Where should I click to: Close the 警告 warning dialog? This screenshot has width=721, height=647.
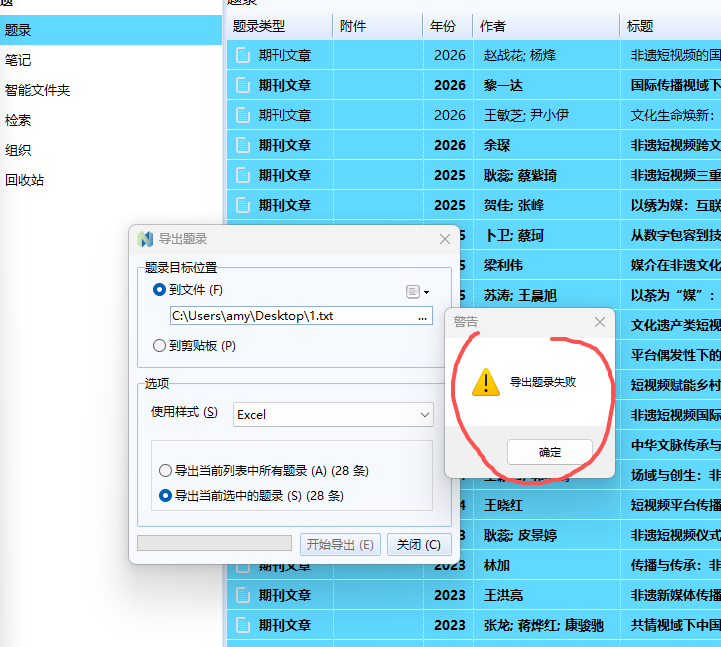600,322
